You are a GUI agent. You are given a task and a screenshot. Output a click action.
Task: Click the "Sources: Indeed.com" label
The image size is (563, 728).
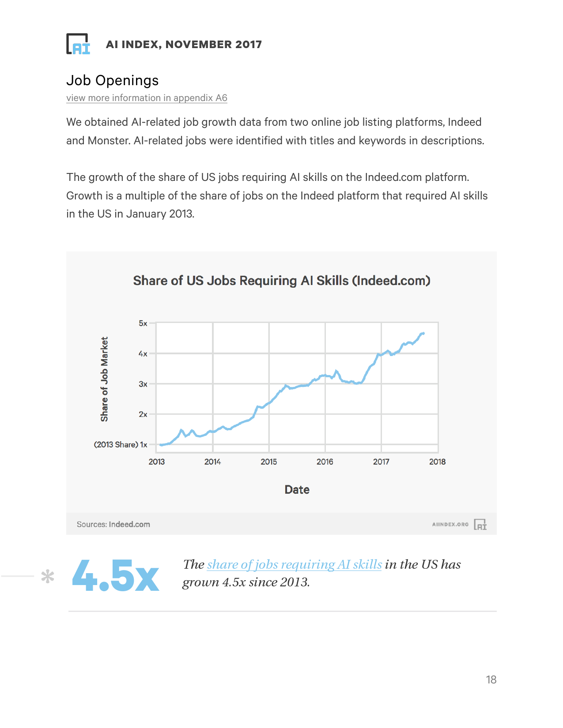click(113, 524)
